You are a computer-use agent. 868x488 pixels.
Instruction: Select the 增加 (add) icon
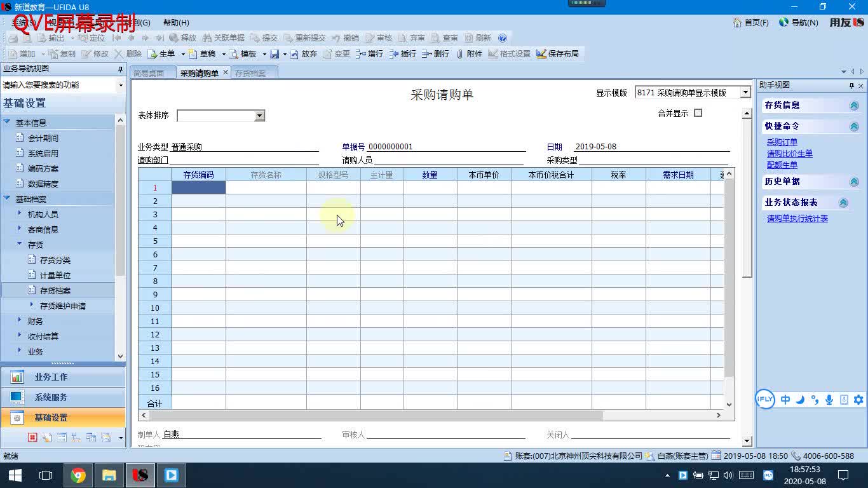tap(25, 53)
